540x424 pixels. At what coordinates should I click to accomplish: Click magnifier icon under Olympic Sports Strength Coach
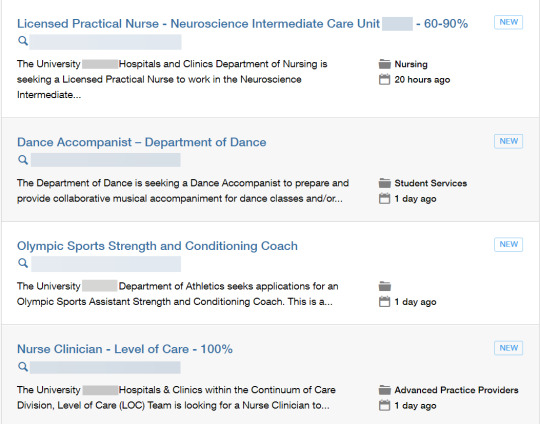click(x=23, y=263)
